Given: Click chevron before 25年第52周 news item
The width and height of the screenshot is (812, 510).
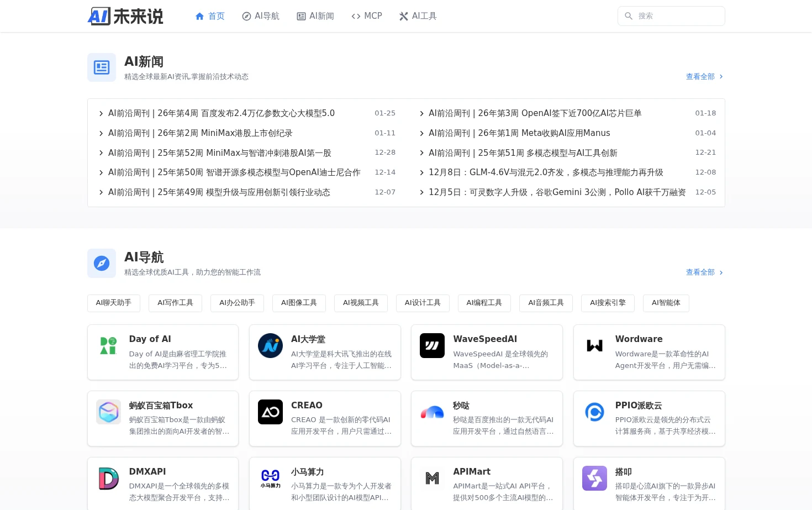Looking at the screenshot, I should tap(101, 153).
